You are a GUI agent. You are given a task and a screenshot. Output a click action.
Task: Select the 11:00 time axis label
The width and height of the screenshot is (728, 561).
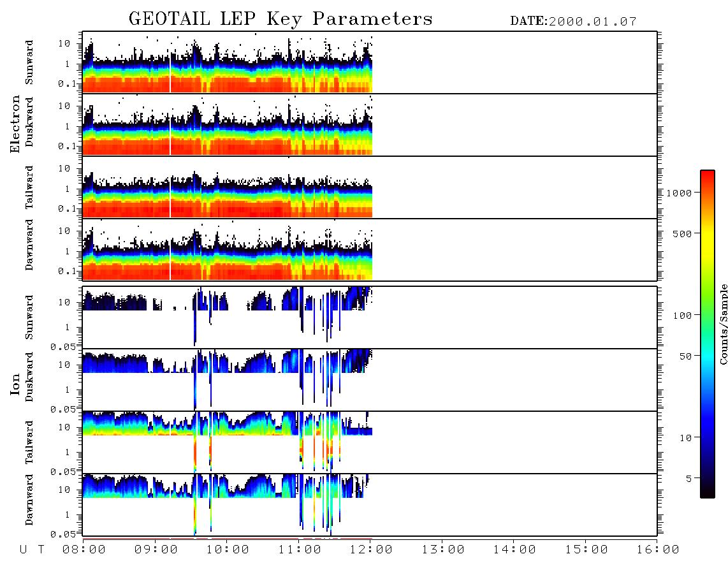300,550
